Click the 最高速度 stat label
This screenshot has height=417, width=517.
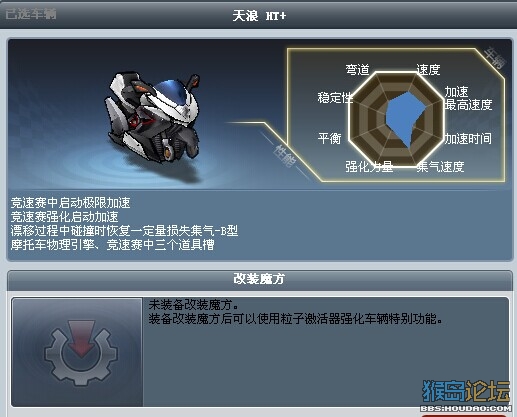click(468, 105)
